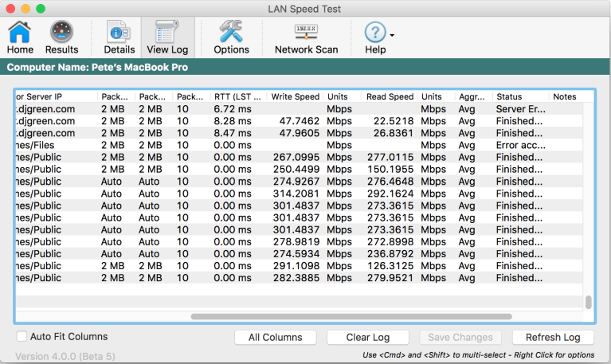Click the Clear Log button
Viewport: 611px width, 364px height.
point(368,337)
